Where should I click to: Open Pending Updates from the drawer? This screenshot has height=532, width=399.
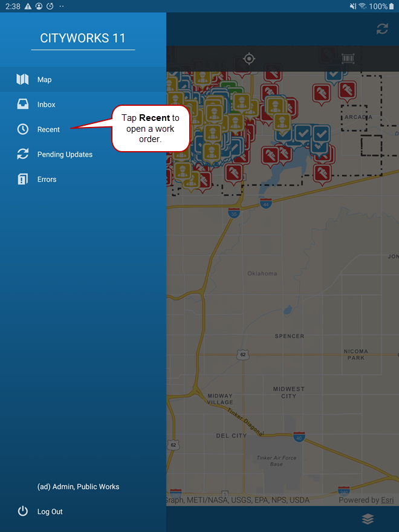click(x=65, y=155)
